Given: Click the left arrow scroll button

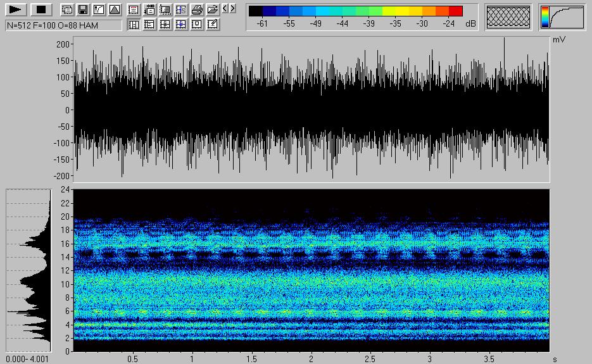Looking at the screenshot, I should point(225,9).
